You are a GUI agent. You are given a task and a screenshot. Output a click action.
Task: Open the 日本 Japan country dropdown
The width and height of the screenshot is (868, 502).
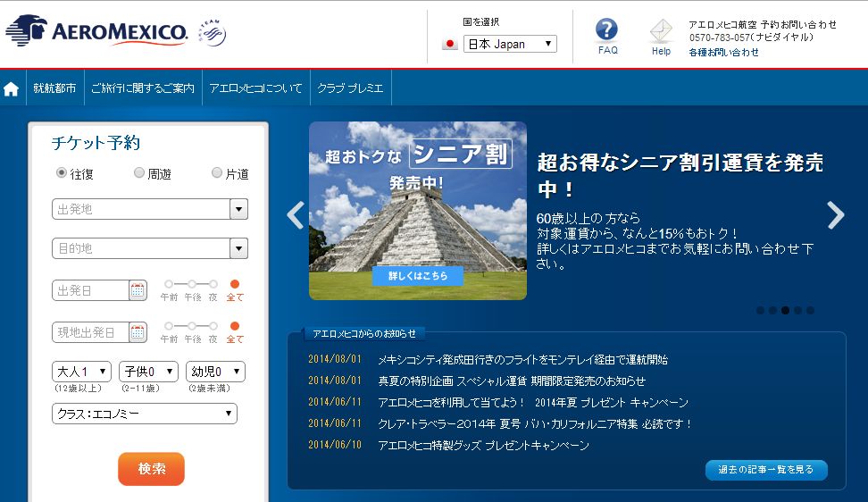[x=509, y=44]
